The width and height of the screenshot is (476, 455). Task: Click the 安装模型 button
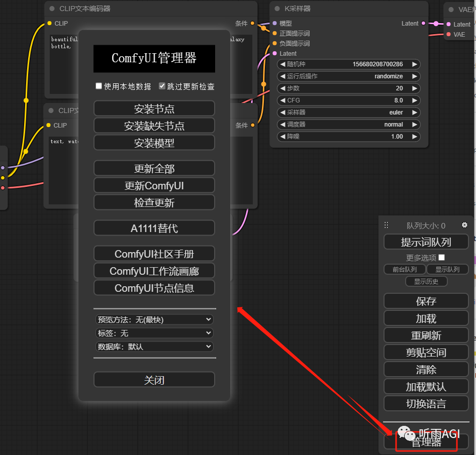click(x=154, y=143)
